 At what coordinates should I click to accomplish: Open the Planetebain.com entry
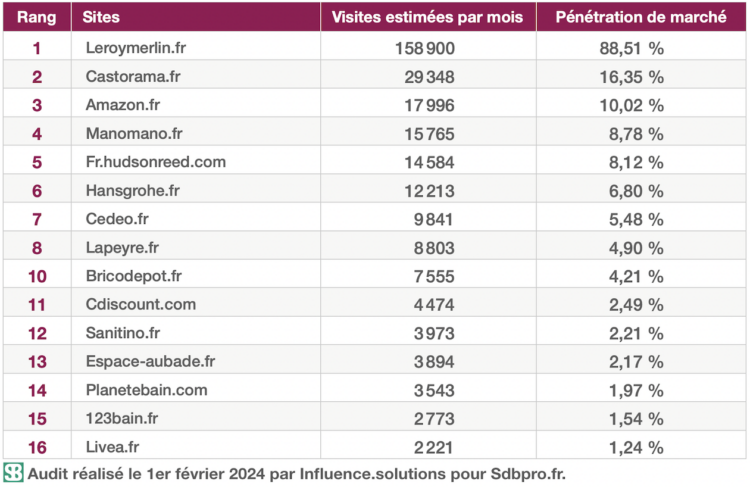click(x=146, y=390)
